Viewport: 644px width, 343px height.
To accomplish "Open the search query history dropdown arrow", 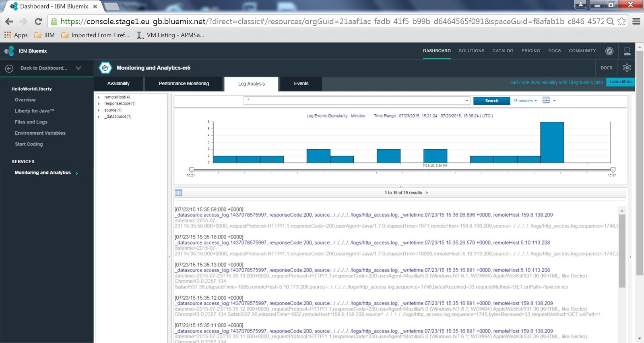I will pyautogui.click(x=466, y=101).
